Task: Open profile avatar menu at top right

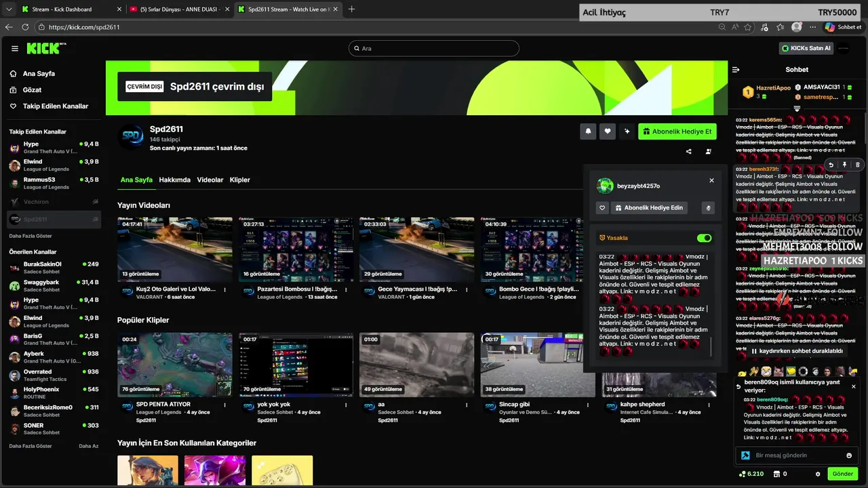Action: pyautogui.click(x=844, y=48)
